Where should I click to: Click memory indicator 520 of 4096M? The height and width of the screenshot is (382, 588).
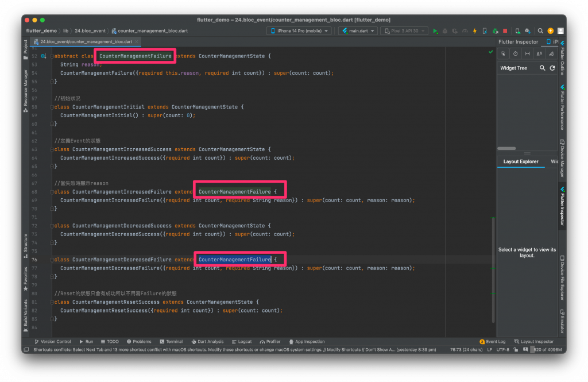[x=547, y=350]
